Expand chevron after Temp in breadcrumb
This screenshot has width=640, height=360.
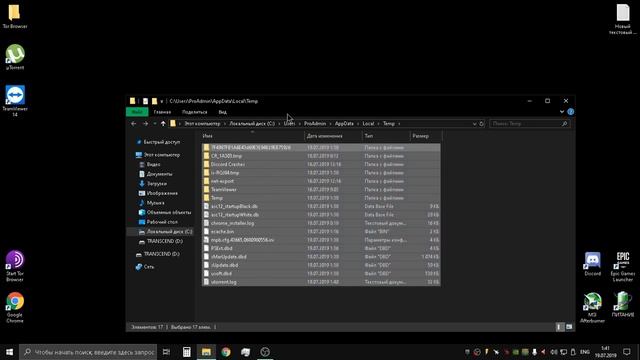[399, 123]
